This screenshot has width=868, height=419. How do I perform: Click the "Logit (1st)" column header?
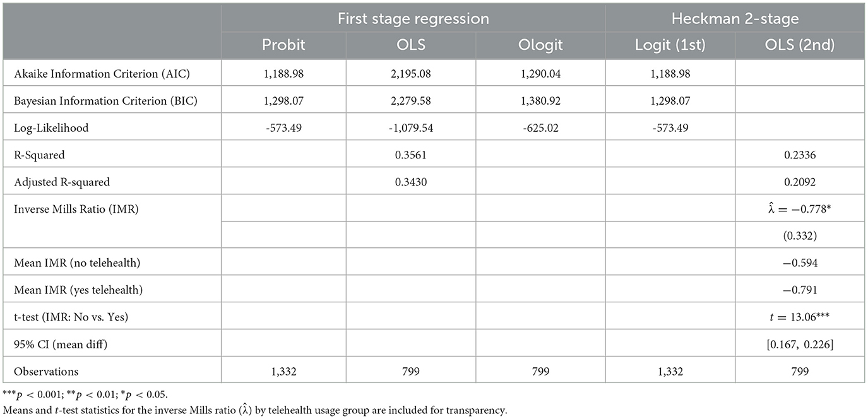point(670,45)
